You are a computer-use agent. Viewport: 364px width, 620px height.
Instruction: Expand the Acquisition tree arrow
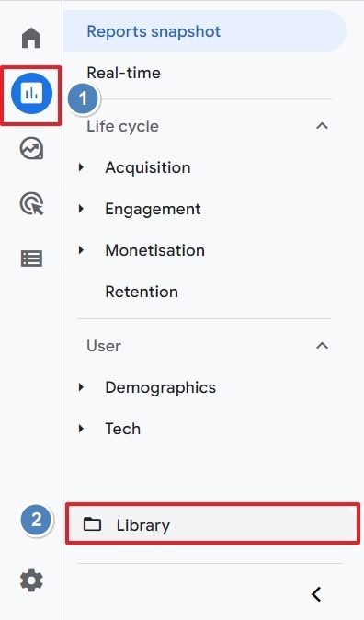tap(82, 167)
